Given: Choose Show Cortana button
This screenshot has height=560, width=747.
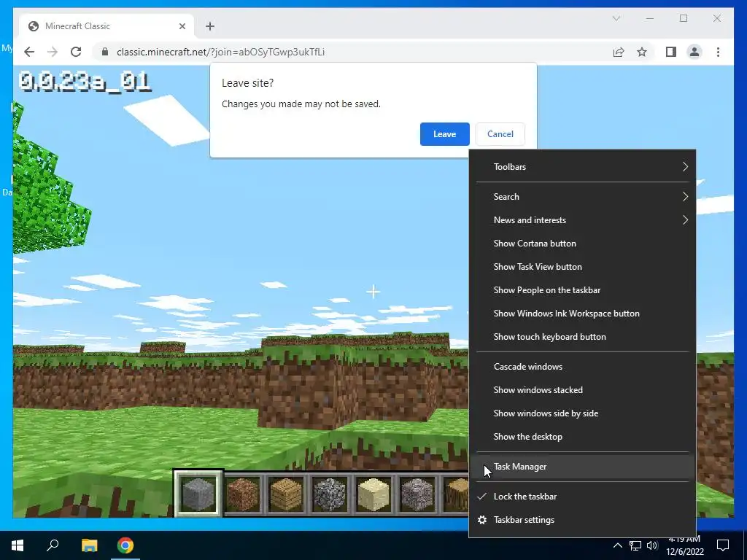Looking at the screenshot, I should [583, 244].
